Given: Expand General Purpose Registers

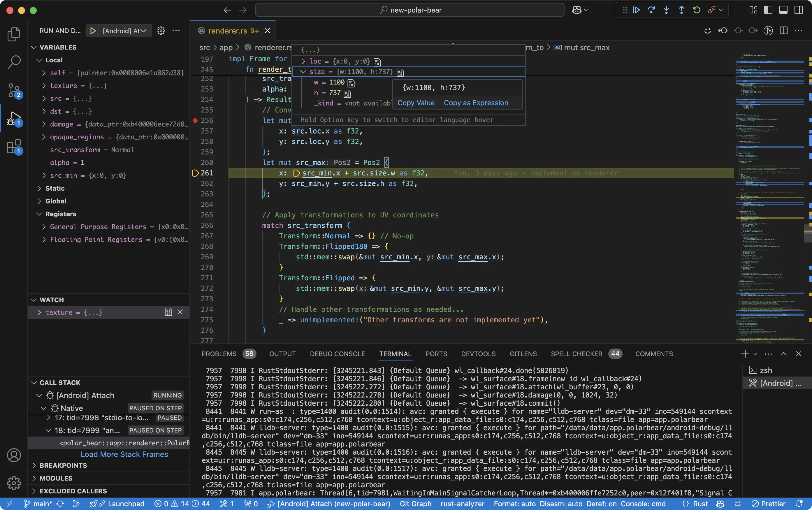Looking at the screenshot, I should (43, 226).
